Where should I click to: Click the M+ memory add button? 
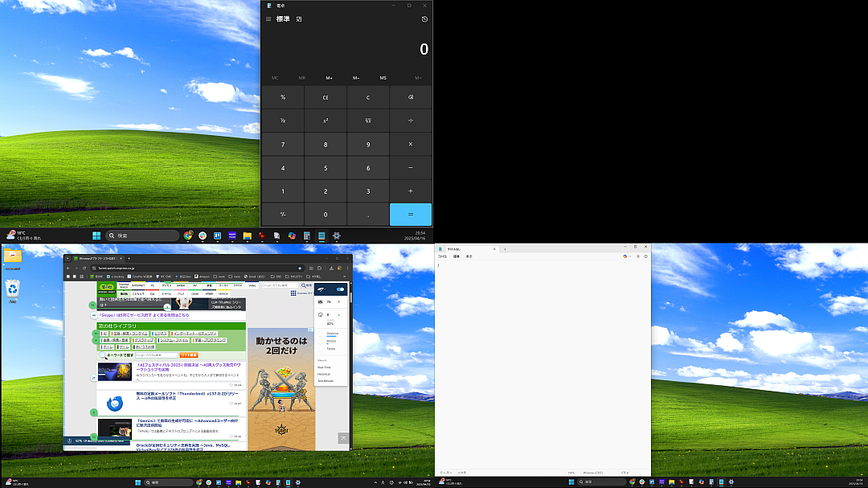pos(329,78)
